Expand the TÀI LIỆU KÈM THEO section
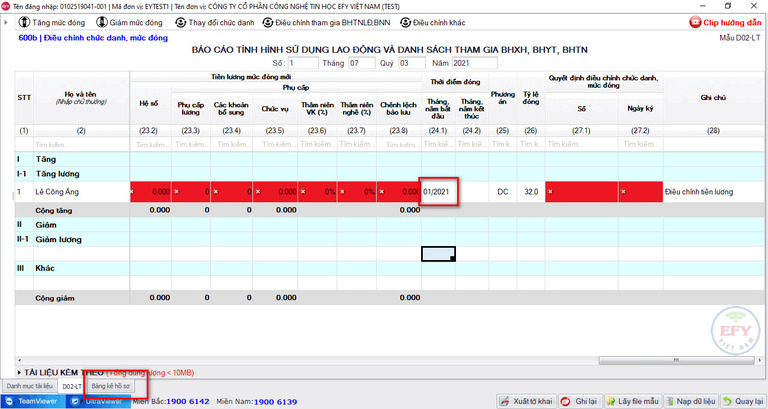The height and width of the screenshot is (409, 768). tap(20, 373)
